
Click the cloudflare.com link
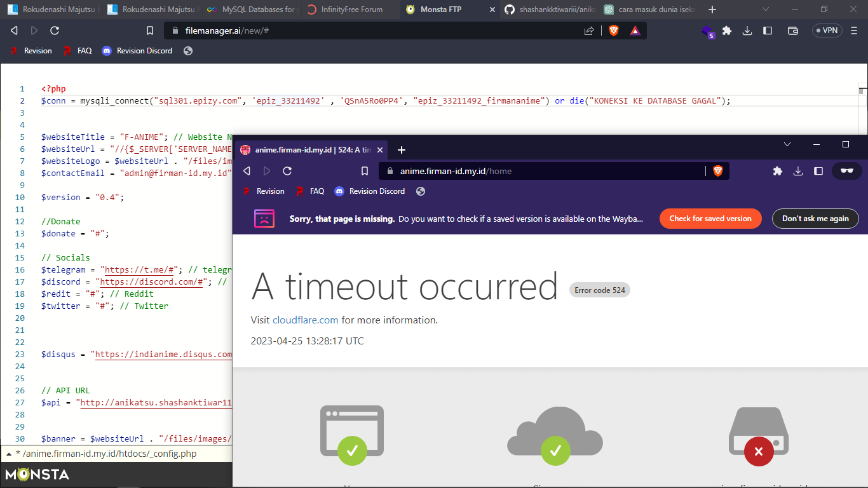coord(305,320)
